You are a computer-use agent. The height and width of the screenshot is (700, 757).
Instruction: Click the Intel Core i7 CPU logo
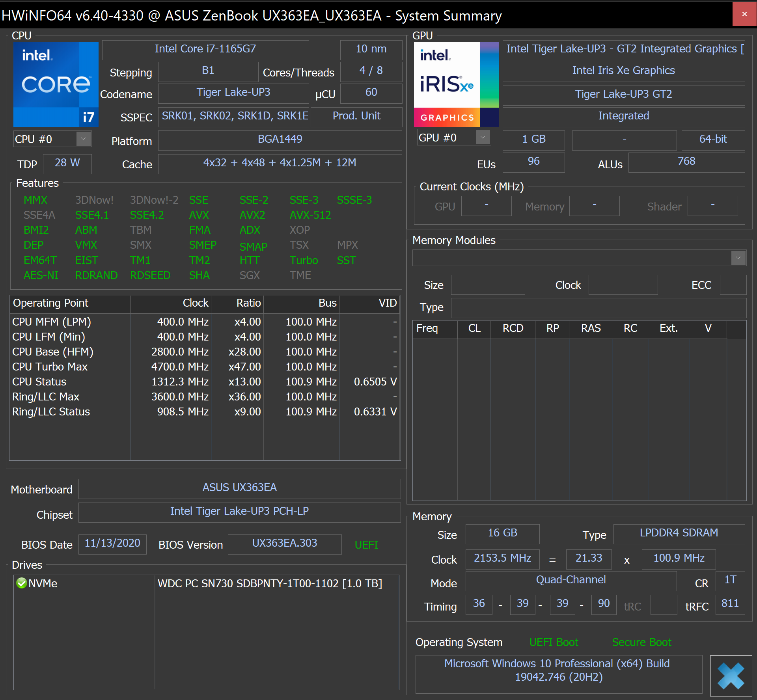[x=56, y=84]
